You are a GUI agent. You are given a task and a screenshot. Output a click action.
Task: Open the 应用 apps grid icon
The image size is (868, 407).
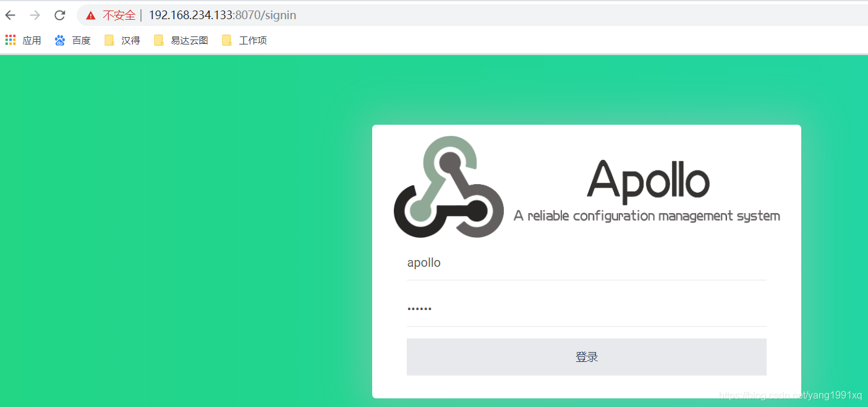[11, 40]
